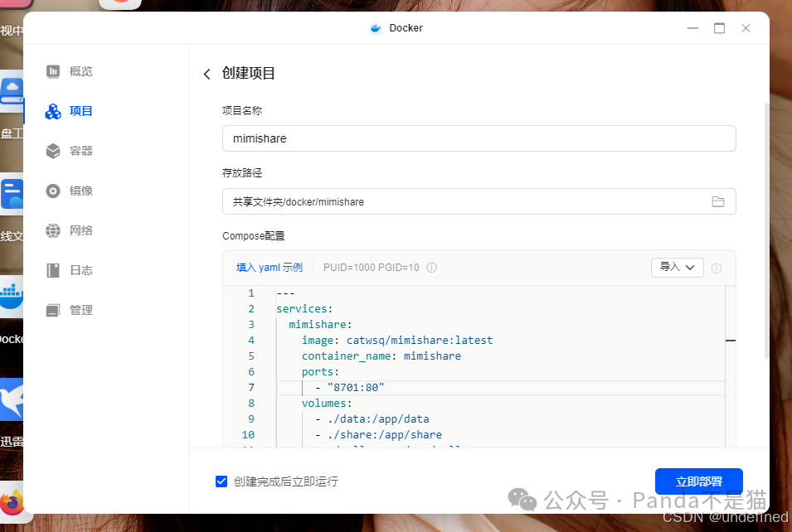792x532 pixels.
Task: Switch to the 镜像 images section
Action: [69, 191]
